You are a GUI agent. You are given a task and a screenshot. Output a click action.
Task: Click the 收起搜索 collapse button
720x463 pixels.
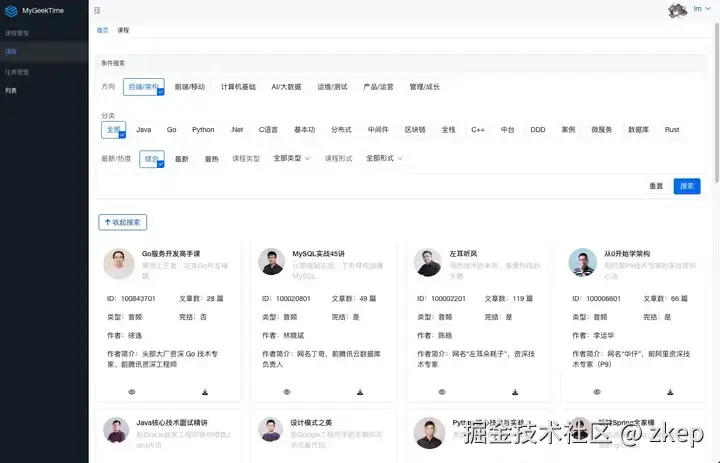click(123, 222)
